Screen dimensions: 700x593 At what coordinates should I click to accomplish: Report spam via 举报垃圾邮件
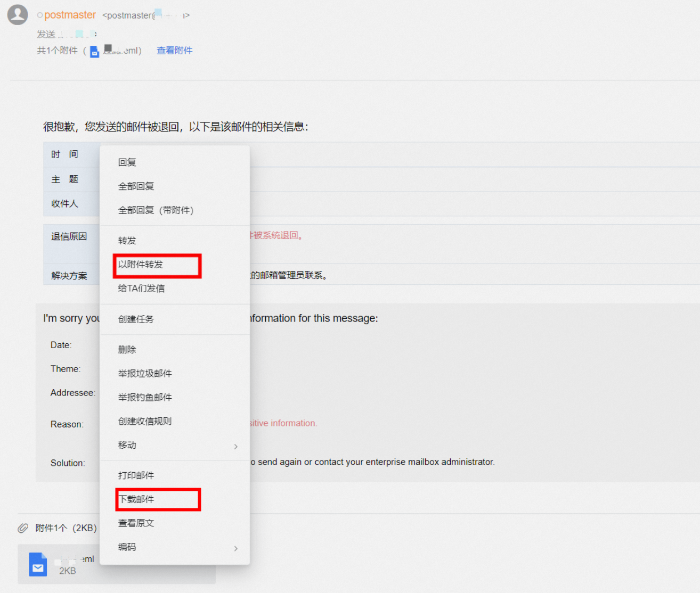(x=145, y=374)
